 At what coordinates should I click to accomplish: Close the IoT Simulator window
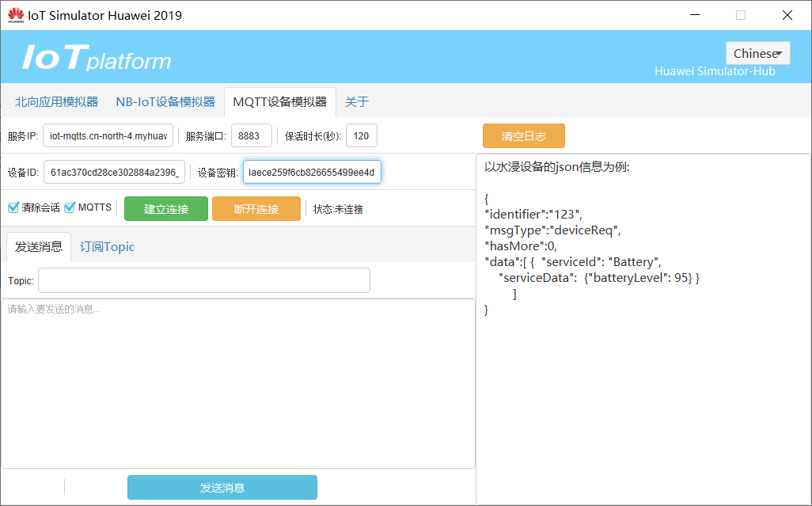pyautogui.click(x=787, y=15)
